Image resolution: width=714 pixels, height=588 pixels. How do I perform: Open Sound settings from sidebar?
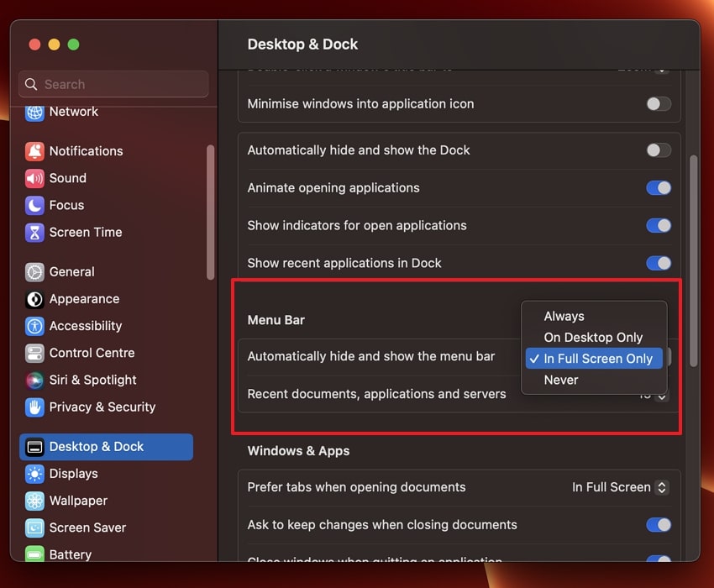[68, 178]
